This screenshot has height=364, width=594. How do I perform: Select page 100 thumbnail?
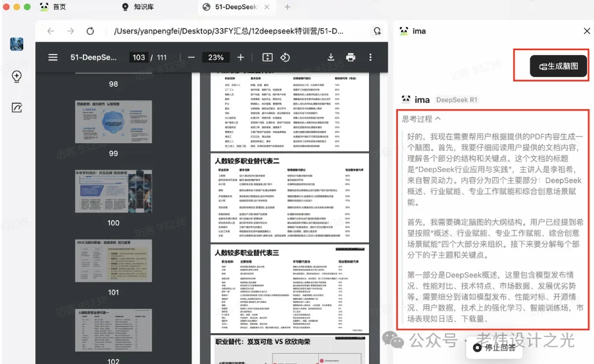[x=113, y=191]
